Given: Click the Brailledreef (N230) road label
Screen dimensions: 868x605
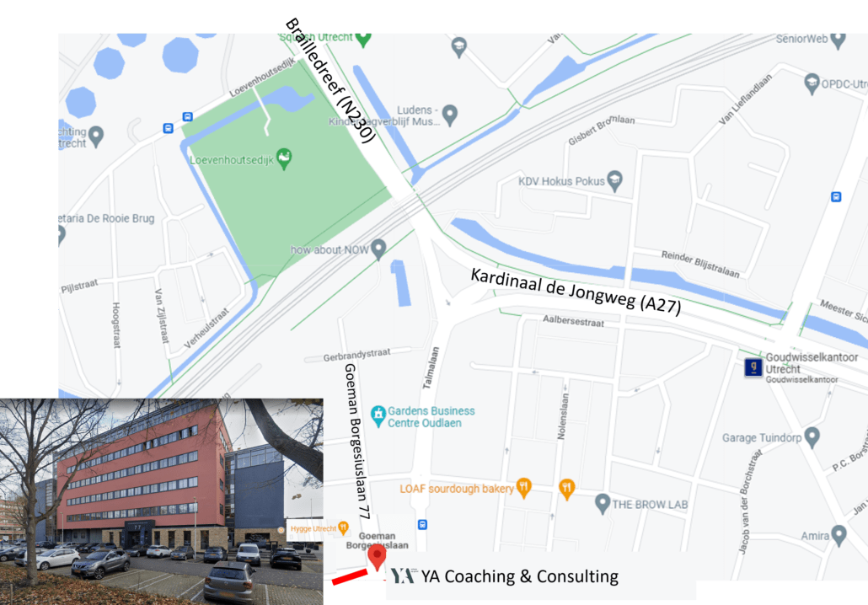Looking at the screenshot, I should 330,81.
